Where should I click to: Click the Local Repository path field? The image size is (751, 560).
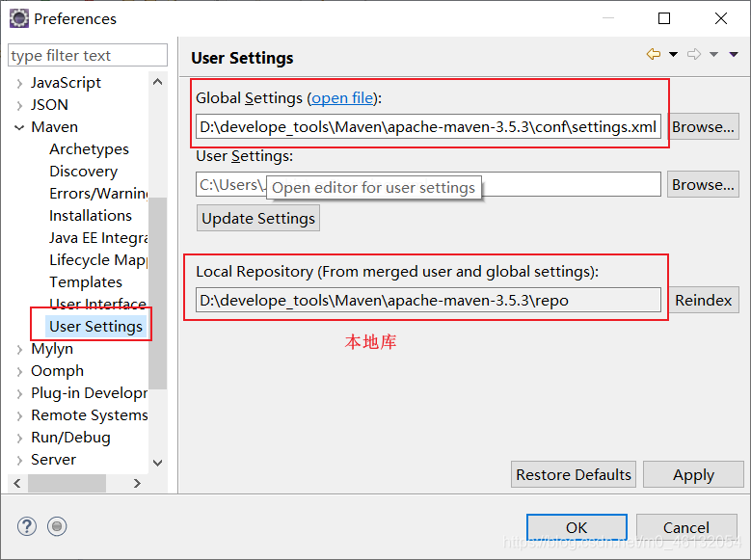[x=428, y=301]
